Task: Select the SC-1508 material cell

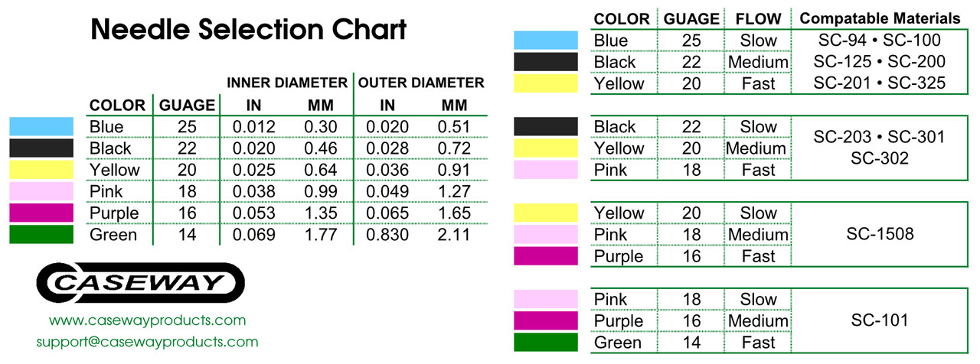Action: 880,234
